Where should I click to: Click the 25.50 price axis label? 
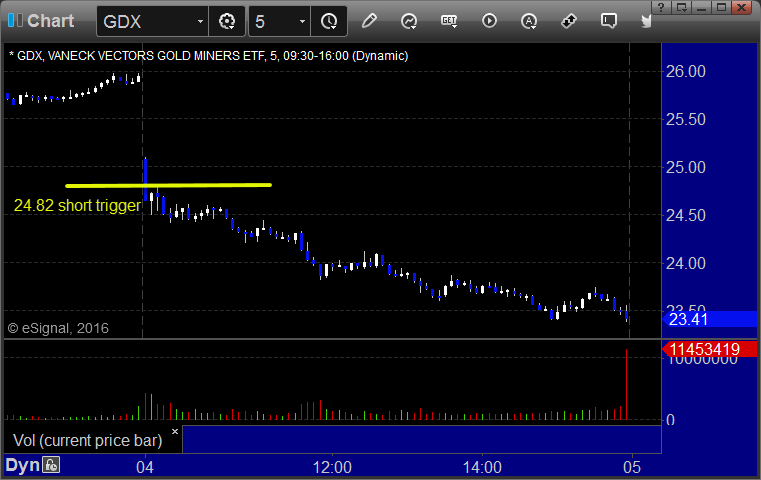click(x=686, y=119)
